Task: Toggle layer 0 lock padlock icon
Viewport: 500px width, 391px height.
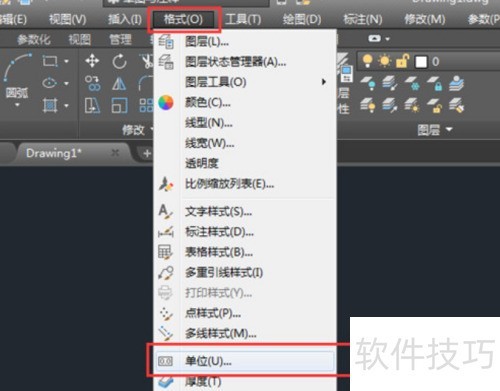Action: click(x=403, y=61)
